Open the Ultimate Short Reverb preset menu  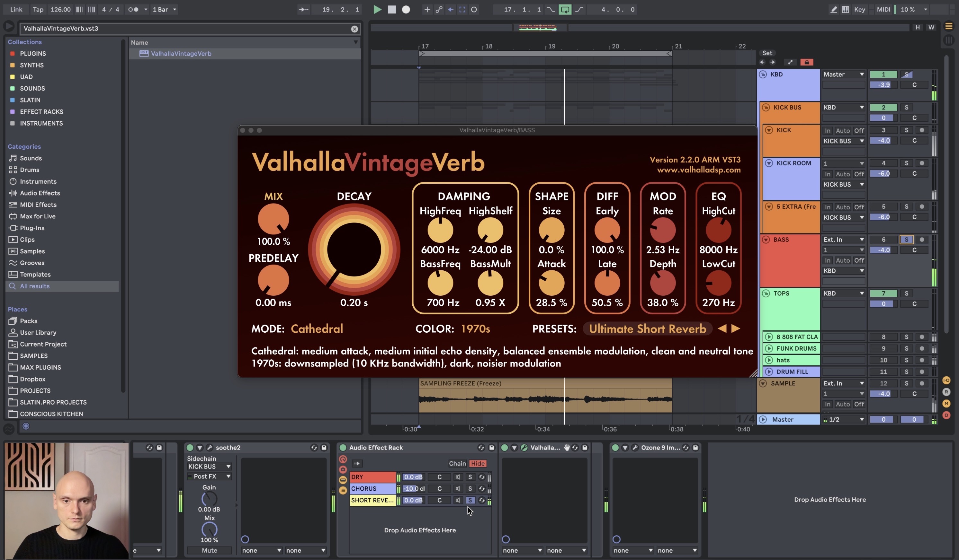[647, 328]
